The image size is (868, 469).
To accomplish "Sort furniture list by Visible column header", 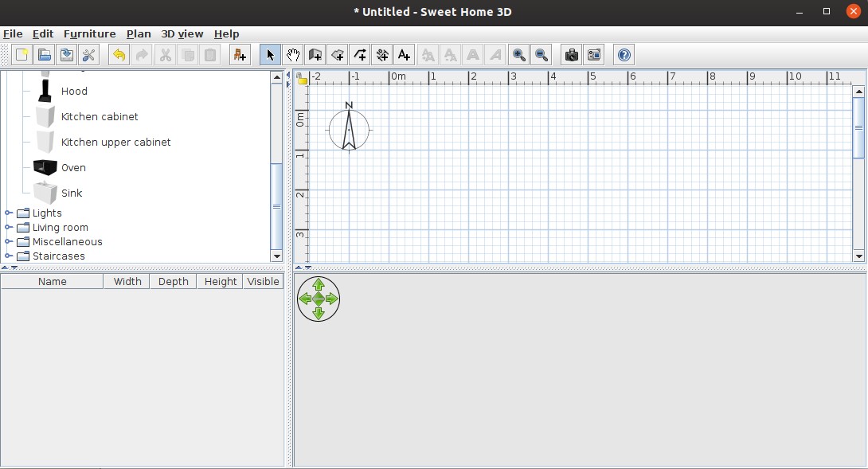I will tap(263, 281).
